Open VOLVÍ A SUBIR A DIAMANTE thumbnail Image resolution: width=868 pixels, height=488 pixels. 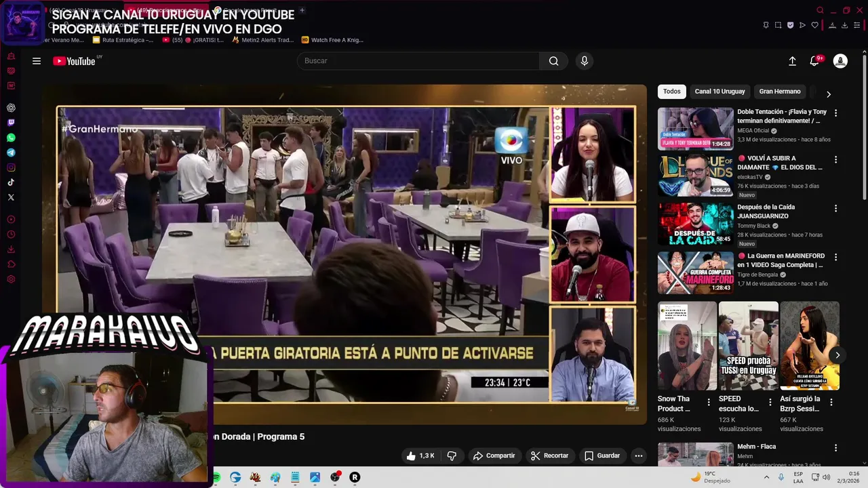[695, 176]
